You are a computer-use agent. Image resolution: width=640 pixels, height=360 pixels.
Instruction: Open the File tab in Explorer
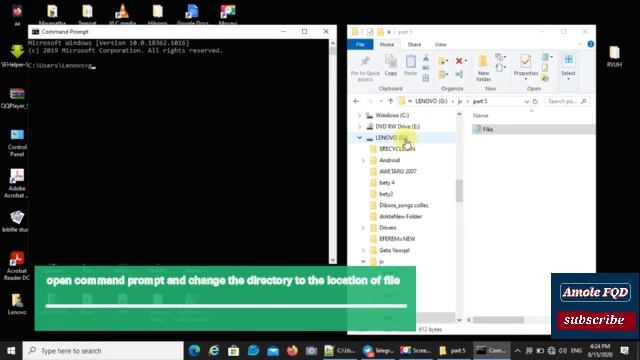pyautogui.click(x=360, y=44)
